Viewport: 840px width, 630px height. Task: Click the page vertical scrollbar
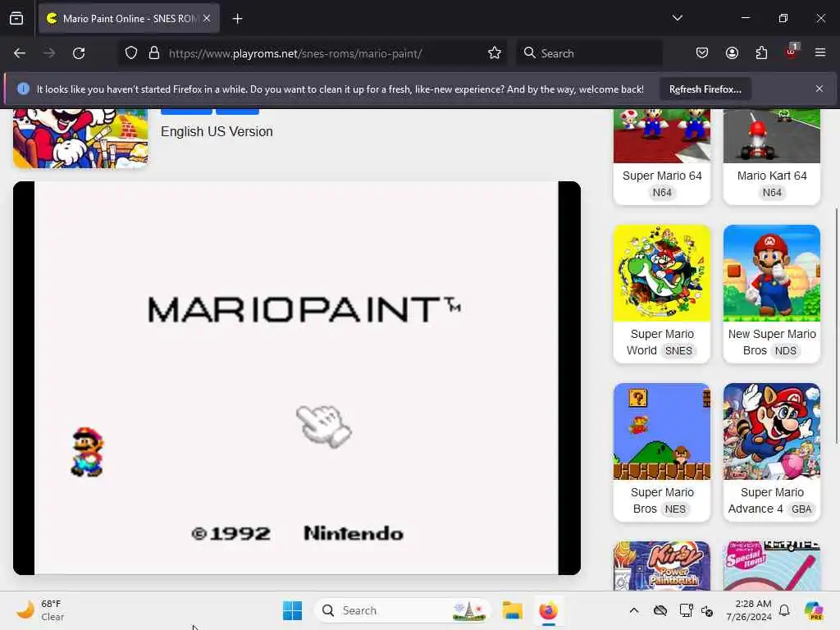tap(836, 326)
